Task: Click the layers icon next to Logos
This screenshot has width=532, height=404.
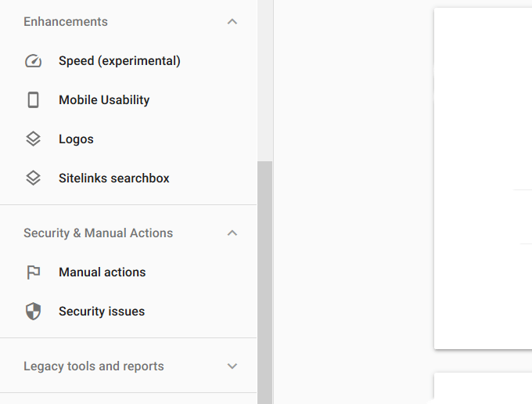Action: [33, 139]
